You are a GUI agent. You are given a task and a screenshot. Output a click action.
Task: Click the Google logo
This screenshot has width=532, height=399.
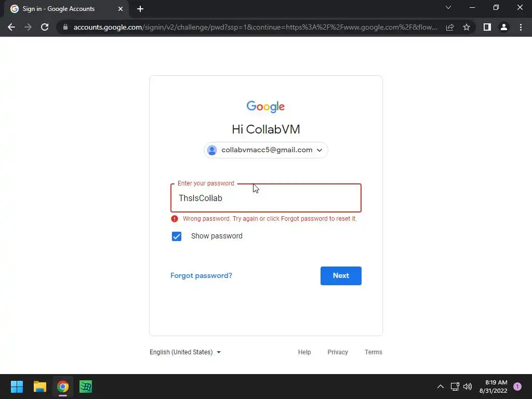point(265,107)
